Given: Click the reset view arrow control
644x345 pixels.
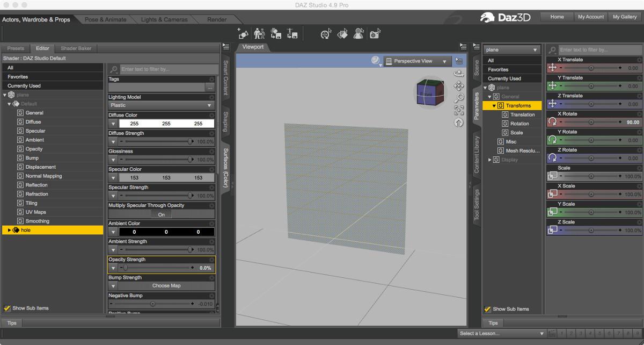Looking at the screenshot, I should 459,123.
